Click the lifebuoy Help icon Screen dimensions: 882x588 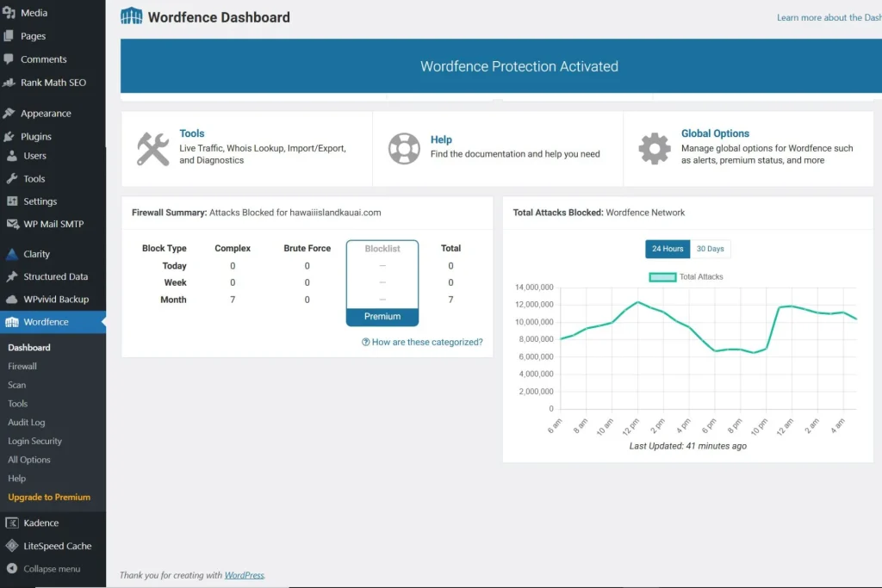pos(404,148)
